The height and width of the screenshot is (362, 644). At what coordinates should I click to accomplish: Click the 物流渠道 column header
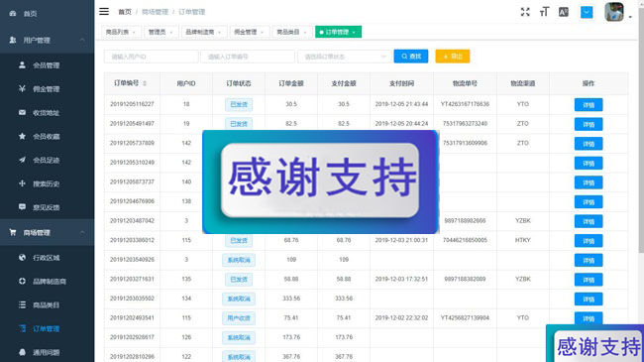tap(523, 83)
